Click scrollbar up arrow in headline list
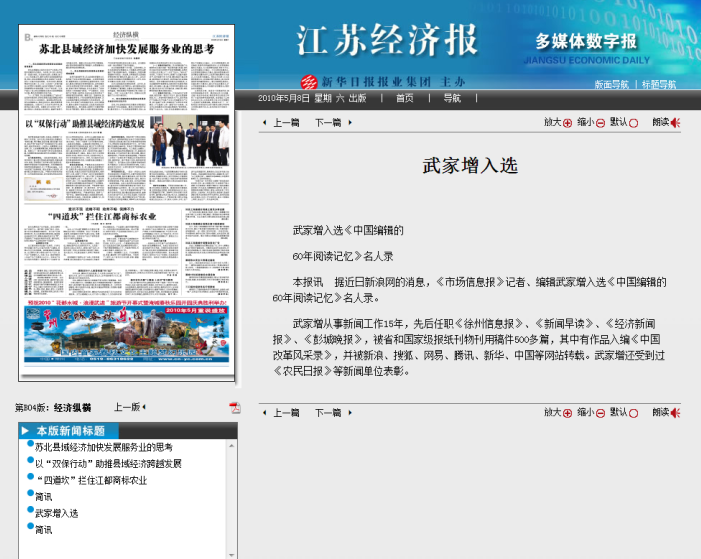Screen dimensions: 701x559 tap(232, 446)
